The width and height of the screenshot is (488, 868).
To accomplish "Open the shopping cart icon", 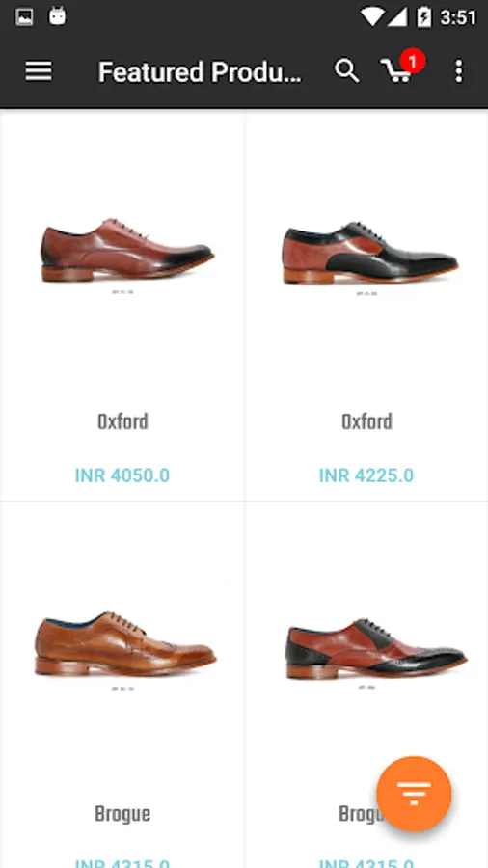I will pos(396,71).
